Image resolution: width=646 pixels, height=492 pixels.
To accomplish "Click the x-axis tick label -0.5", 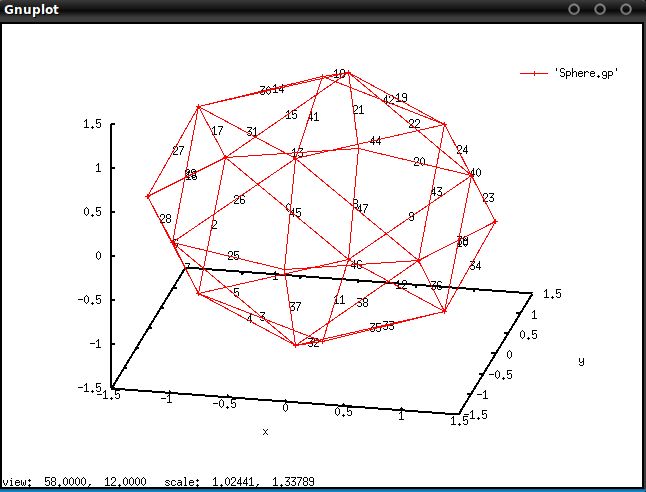I will coord(225,403).
